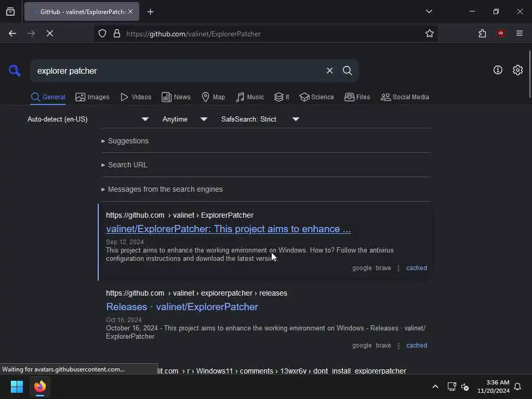Open the notifications bell
Image resolution: width=532 pixels, height=399 pixels.
click(518, 387)
